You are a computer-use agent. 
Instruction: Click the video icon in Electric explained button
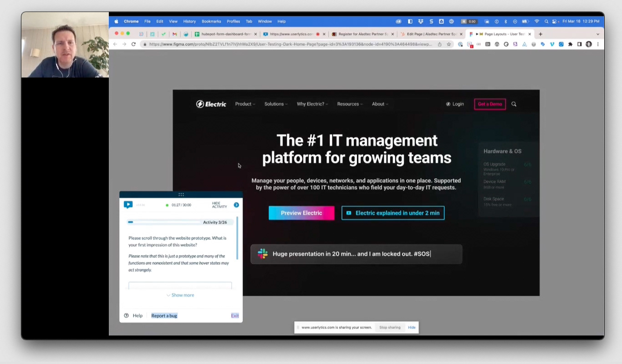(349, 213)
